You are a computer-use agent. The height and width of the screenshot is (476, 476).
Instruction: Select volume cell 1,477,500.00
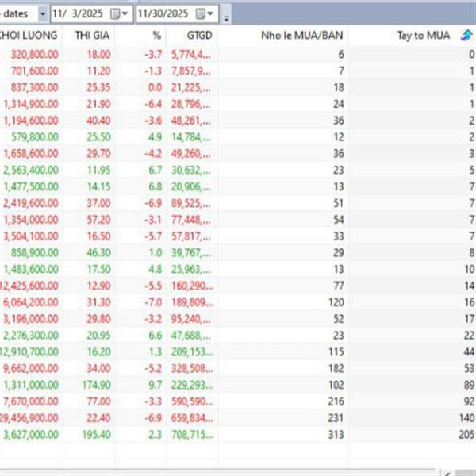click(x=31, y=186)
